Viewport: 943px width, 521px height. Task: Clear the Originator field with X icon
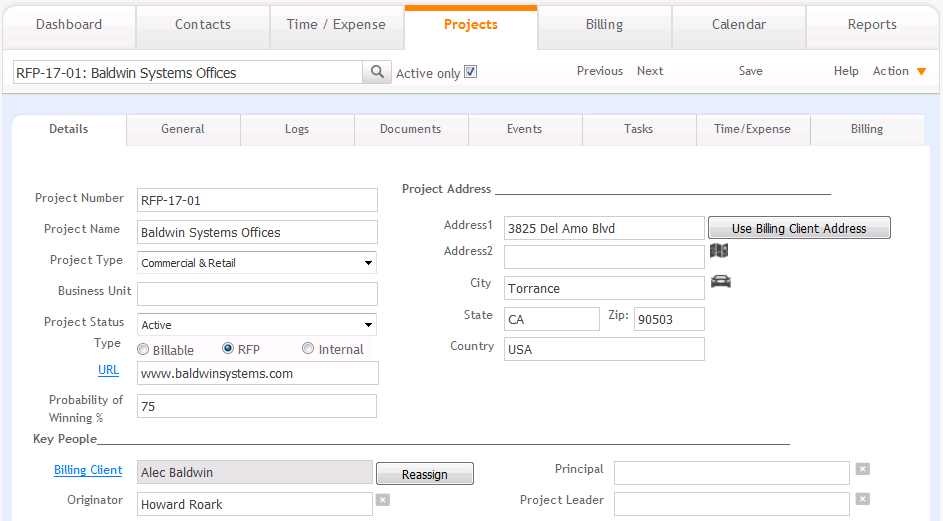click(382, 499)
